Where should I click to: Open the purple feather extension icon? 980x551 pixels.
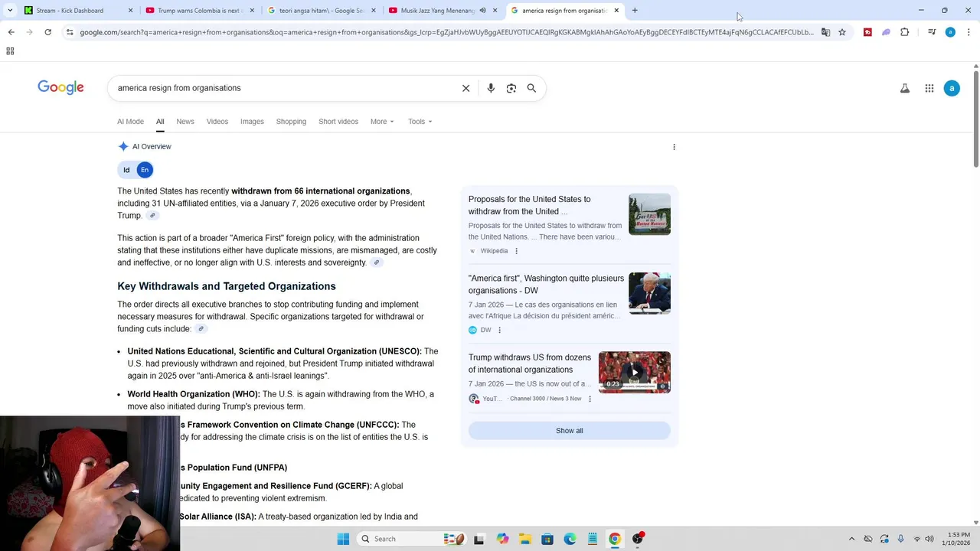point(886,32)
